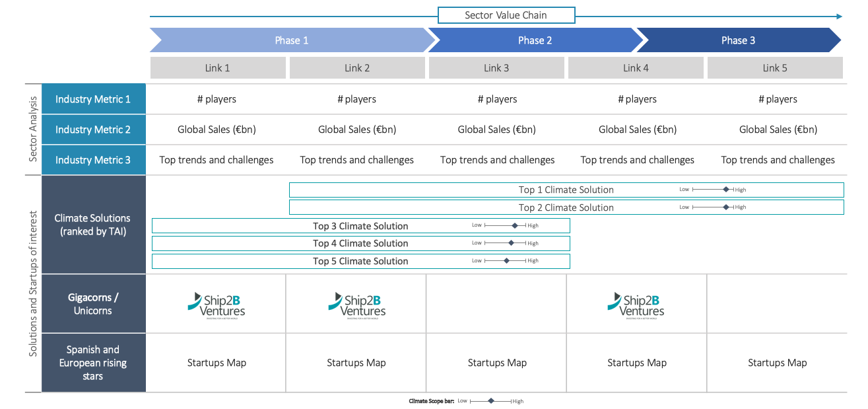Click the Ship2B Ventures logo under Link 1
The image size is (868, 409).
[x=216, y=305]
